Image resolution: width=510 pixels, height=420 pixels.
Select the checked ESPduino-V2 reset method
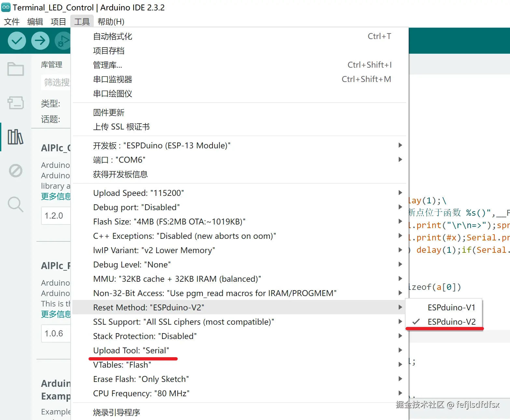click(x=445, y=322)
